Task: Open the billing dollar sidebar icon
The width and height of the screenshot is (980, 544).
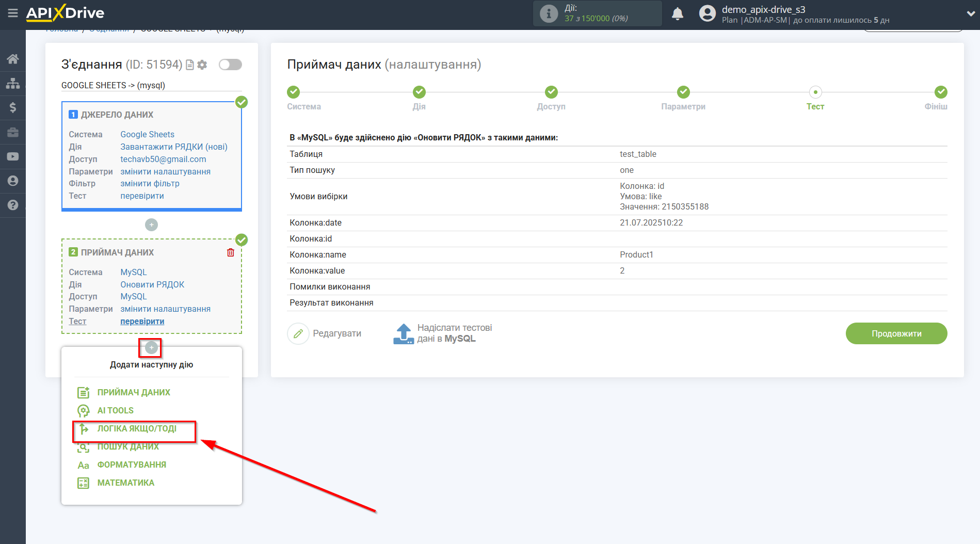Action: [x=13, y=107]
